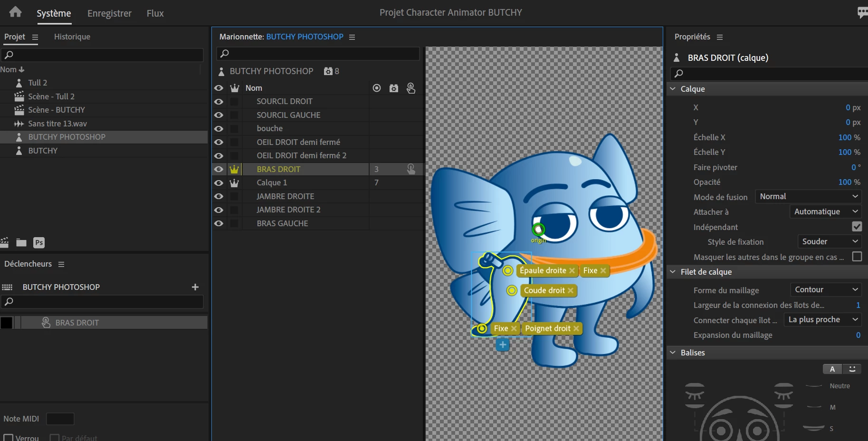
Task: Open the chat bubble icon at top right
Action: click(862, 12)
